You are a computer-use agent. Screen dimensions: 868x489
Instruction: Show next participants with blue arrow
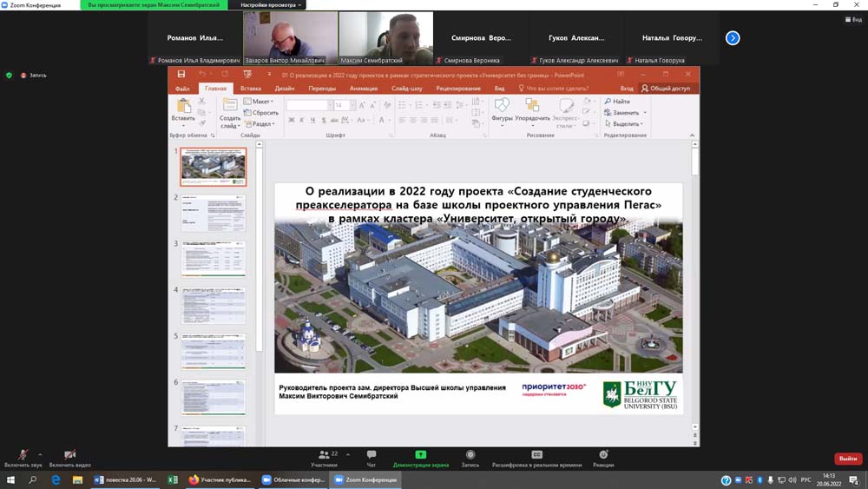[x=733, y=38]
